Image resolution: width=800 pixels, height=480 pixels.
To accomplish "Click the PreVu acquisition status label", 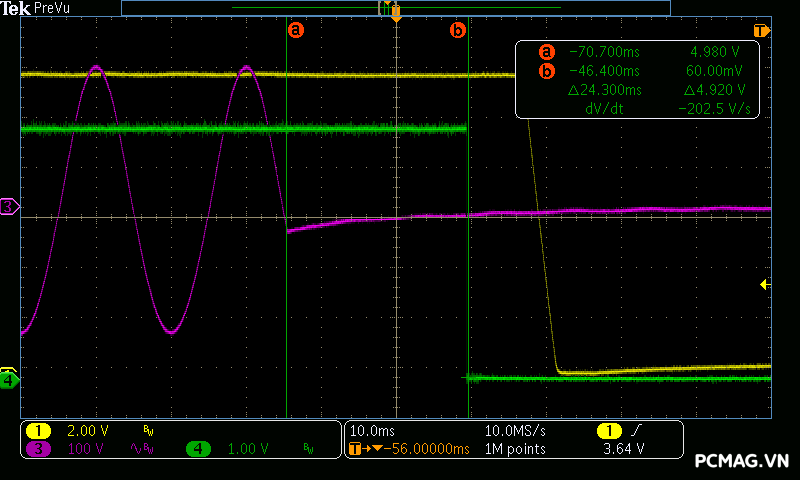I will coord(53,8).
